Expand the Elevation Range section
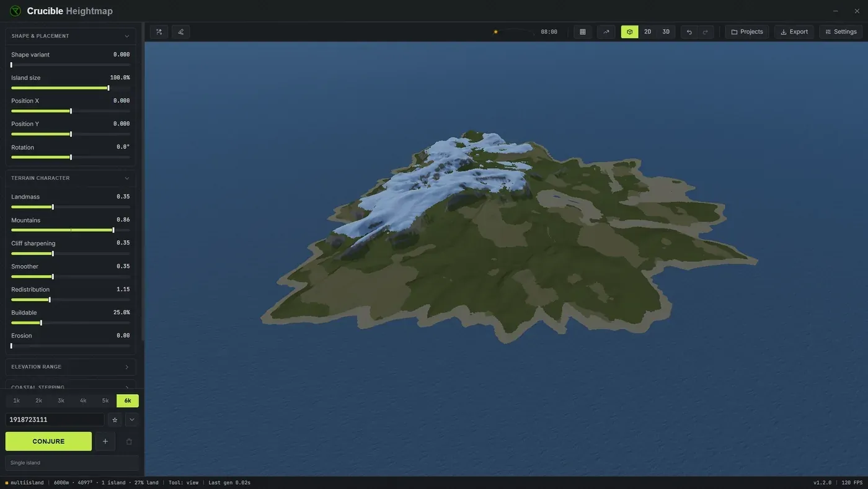The height and width of the screenshot is (489, 868). [126, 367]
